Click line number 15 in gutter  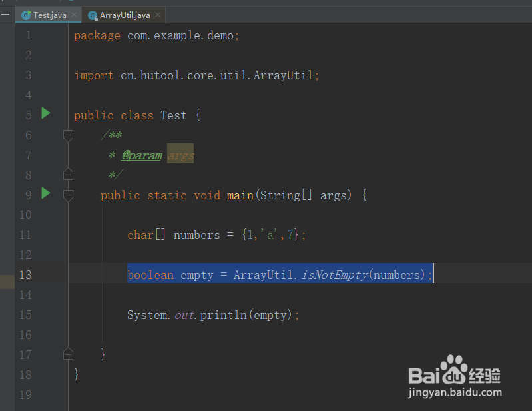pos(25,314)
